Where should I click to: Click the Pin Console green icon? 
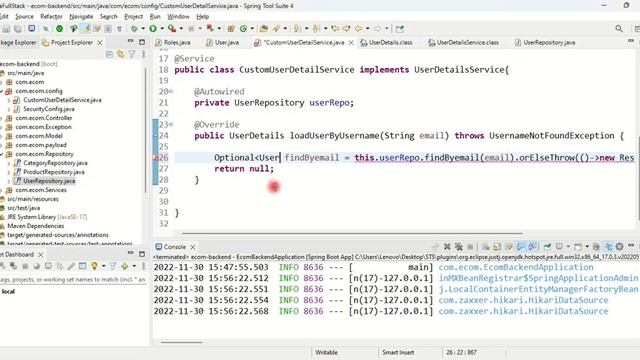click(x=547, y=247)
